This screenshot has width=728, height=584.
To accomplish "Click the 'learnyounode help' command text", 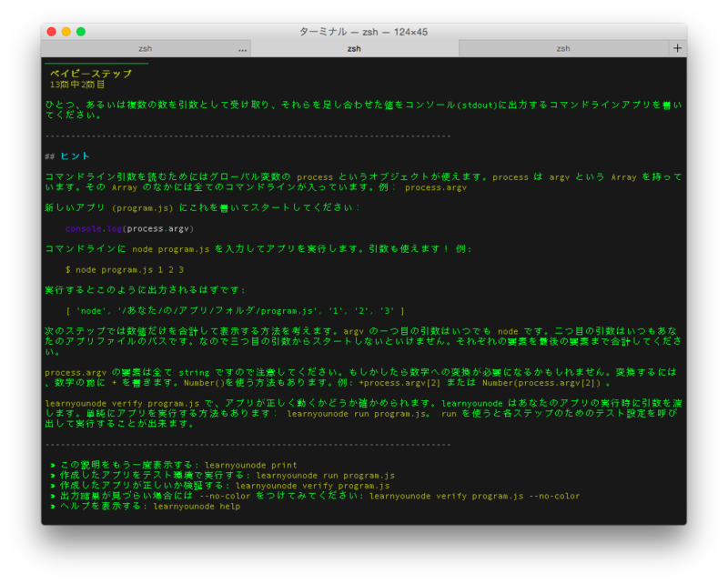I will pos(197,506).
